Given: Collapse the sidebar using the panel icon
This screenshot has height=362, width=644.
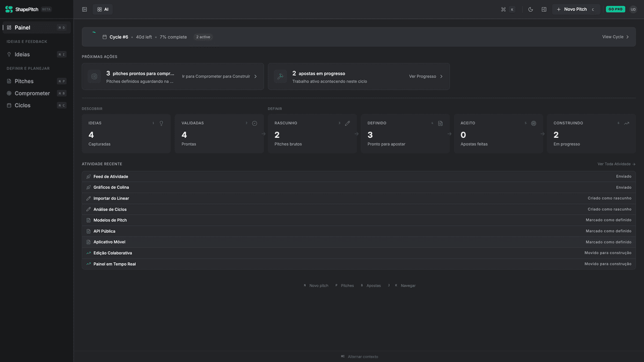Looking at the screenshot, I should tap(84, 9).
